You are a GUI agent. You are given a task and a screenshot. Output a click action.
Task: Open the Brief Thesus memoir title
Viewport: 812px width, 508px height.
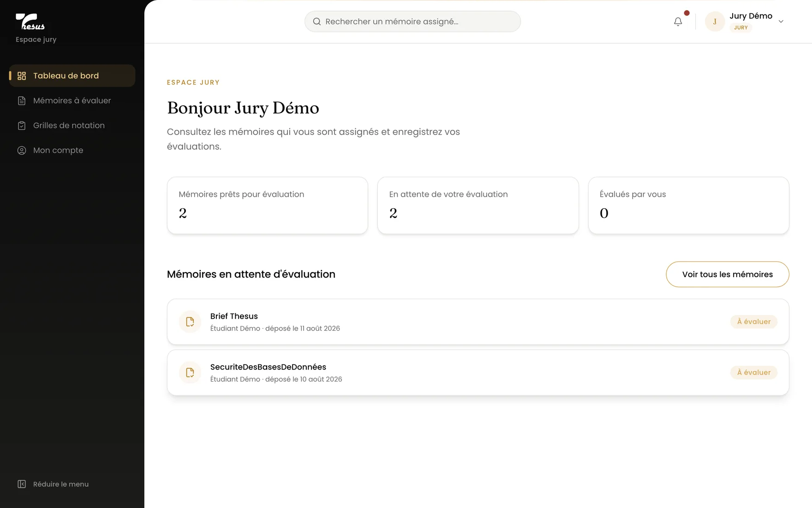tap(234, 316)
